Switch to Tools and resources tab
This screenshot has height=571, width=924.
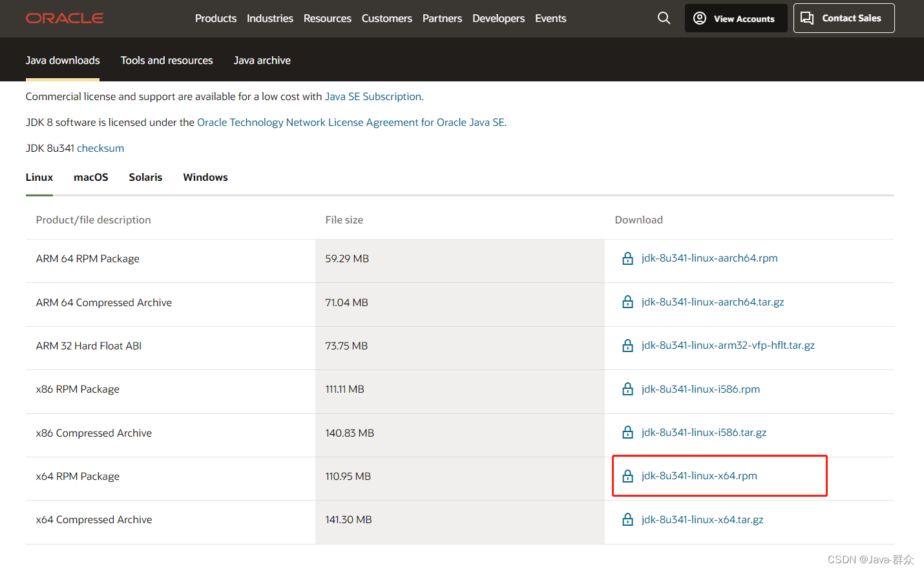pos(167,60)
